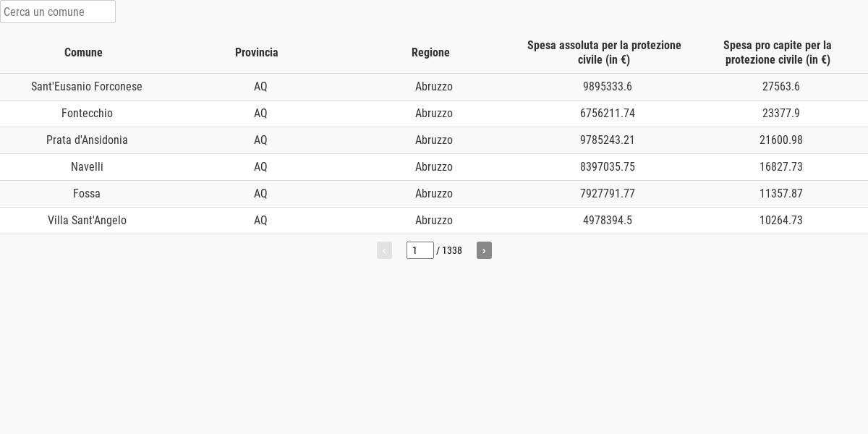Image resolution: width=868 pixels, height=434 pixels.
Task: Select Villa Sant'Angelo comune cell
Action: click(x=87, y=221)
